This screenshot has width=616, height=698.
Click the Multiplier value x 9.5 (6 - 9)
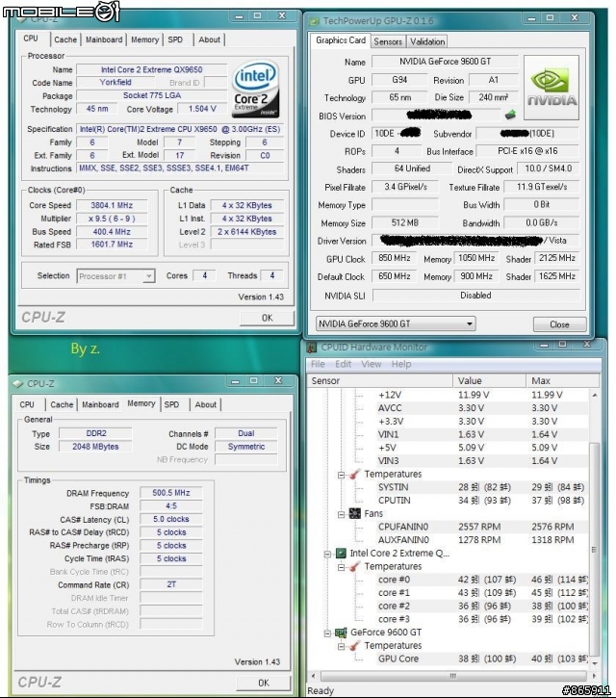pyautogui.click(x=112, y=219)
